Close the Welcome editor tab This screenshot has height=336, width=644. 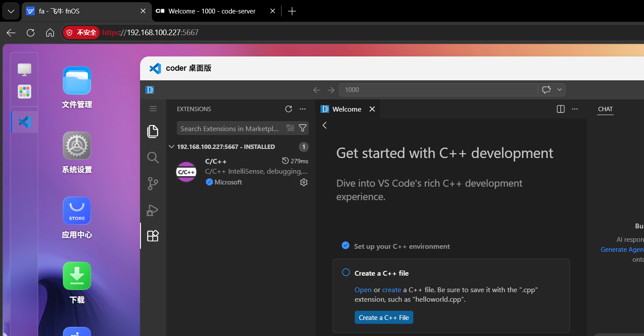372,109
